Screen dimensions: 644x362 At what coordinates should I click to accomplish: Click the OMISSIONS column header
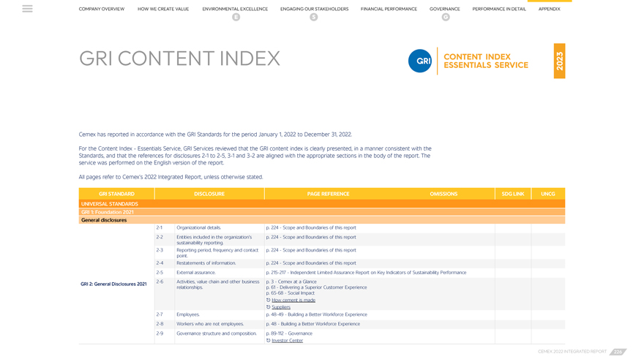pos(443,194)
